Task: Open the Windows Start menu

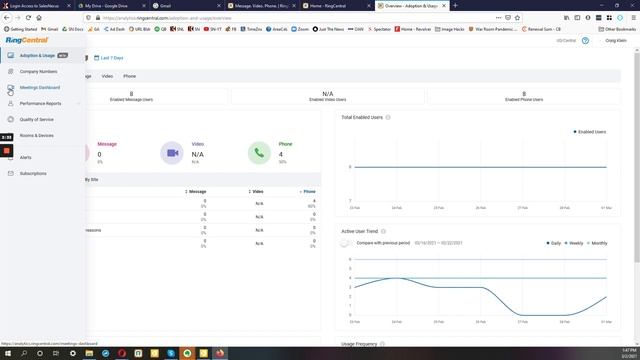Action: point(8,353)
